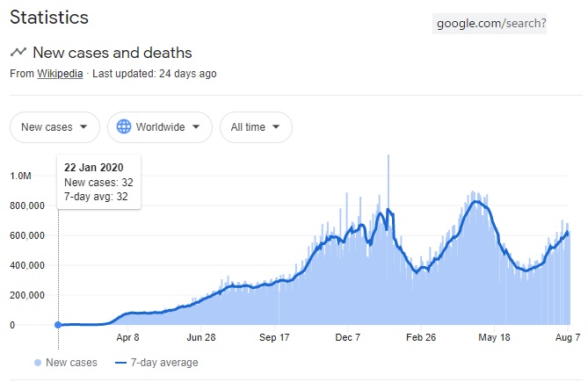Select the blue data point at chart start
588x382 pixels.
point(58,325)
